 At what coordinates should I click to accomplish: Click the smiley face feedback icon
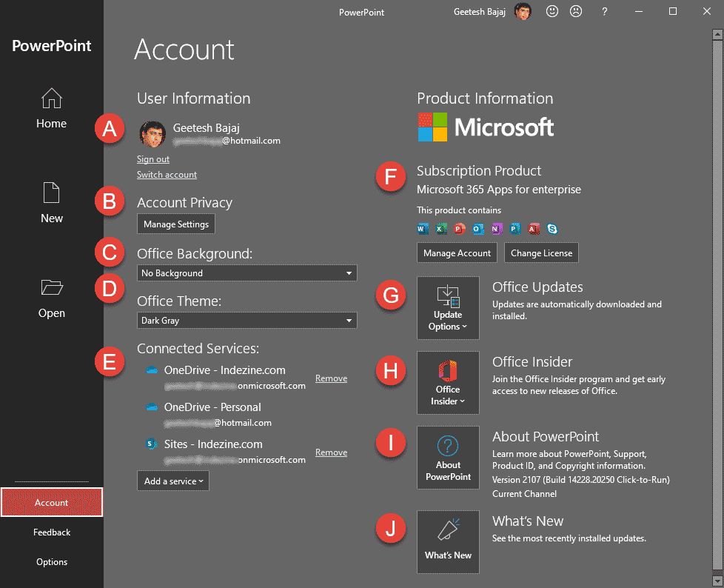coord(552,12)
